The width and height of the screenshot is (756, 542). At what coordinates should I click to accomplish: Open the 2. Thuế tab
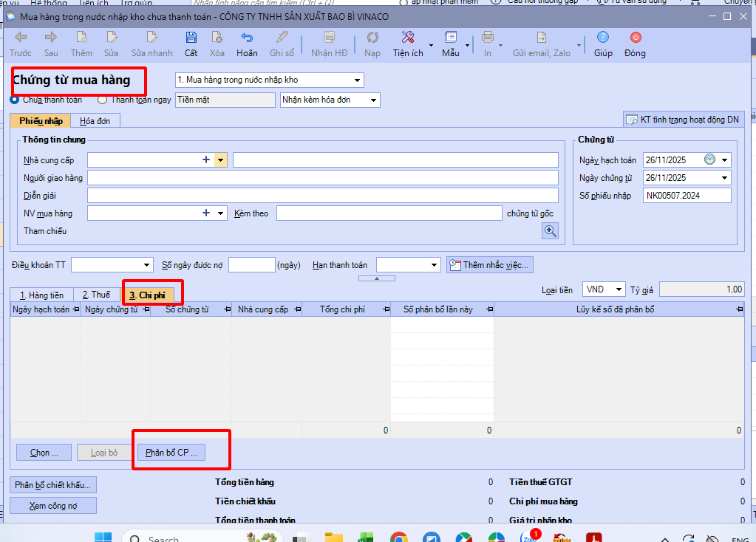[x=96, y=295]
